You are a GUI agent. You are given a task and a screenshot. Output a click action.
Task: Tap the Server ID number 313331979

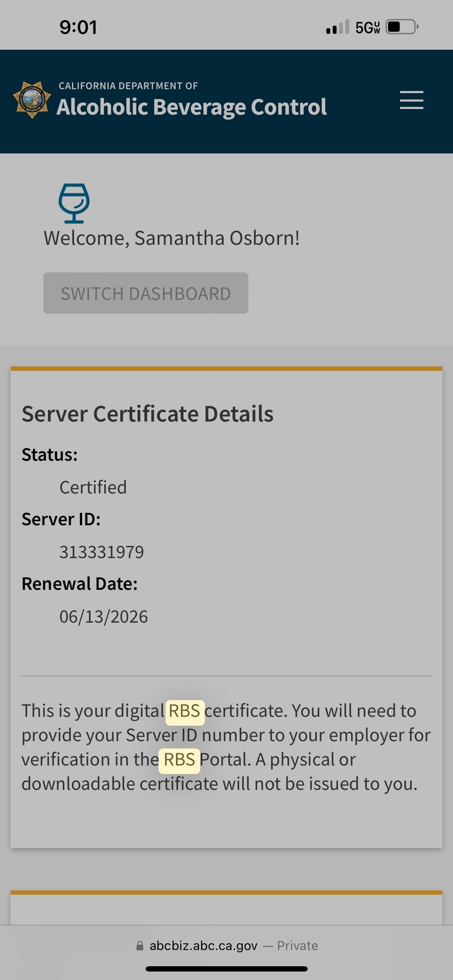tap(102, 552)
